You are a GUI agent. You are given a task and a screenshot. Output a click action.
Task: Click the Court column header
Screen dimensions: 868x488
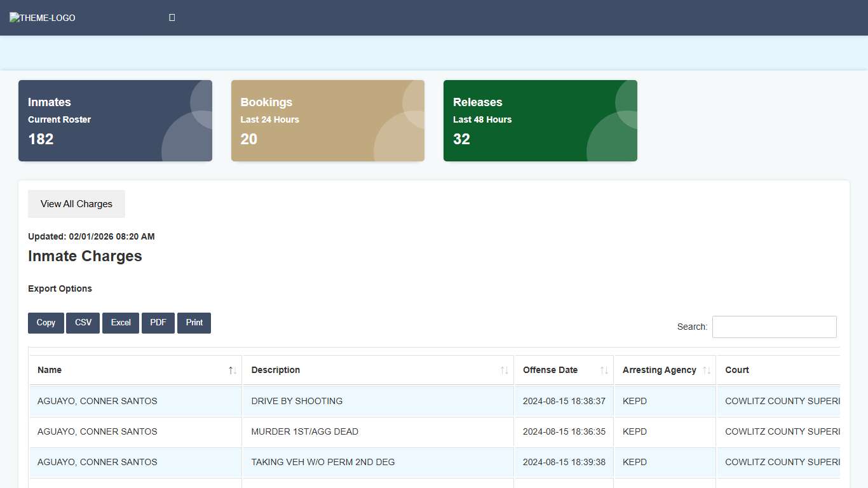pos(737,370)
